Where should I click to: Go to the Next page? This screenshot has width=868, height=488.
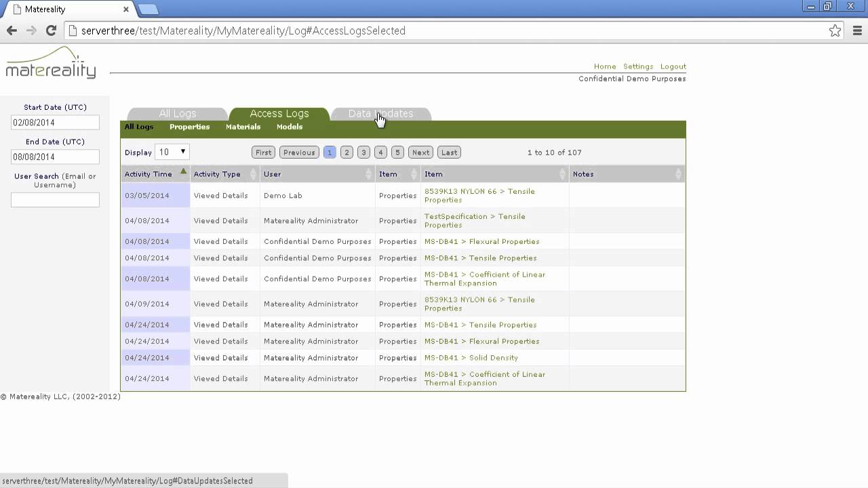point(421,152)
